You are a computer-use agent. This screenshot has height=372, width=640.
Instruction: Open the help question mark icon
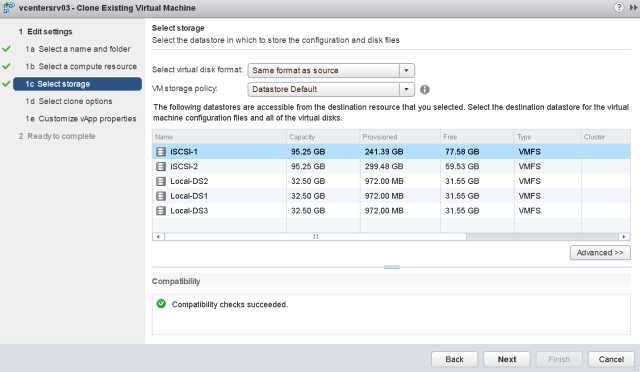coord(619,7)
